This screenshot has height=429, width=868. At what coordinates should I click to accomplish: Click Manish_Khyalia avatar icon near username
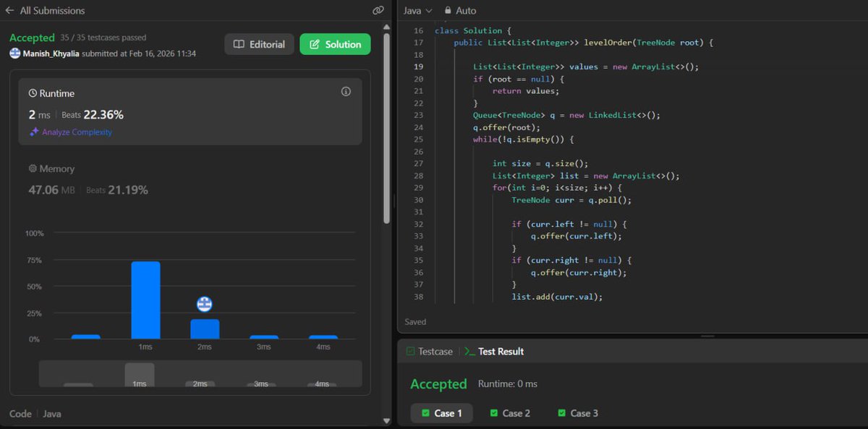14,54
